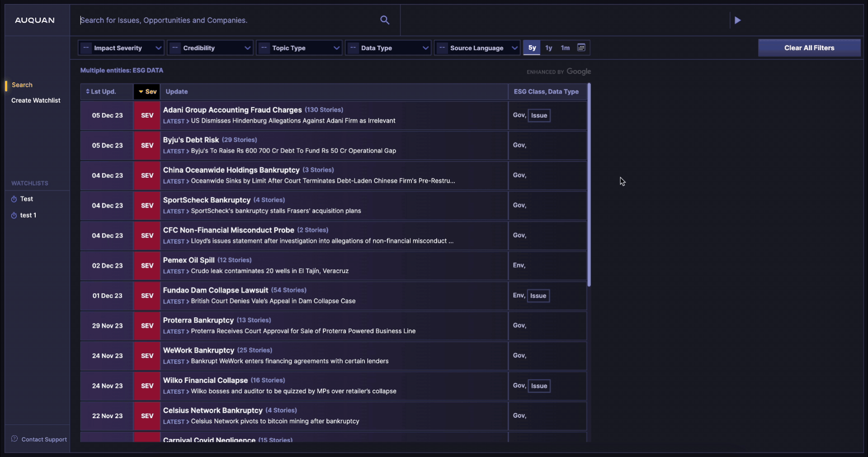Click SEV badge for Proterra Bankruptcy row
868x457 pixels.
coord(147,326)
